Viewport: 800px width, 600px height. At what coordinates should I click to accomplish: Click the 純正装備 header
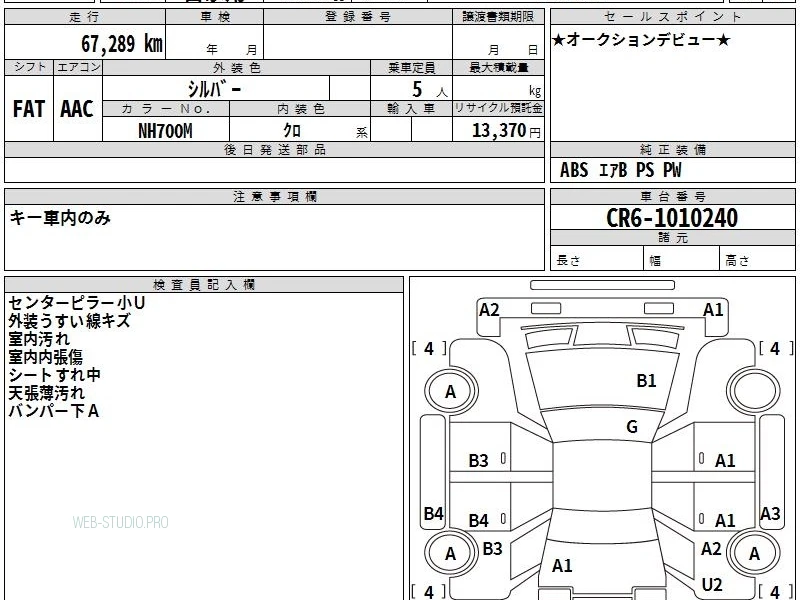[672, 149]
